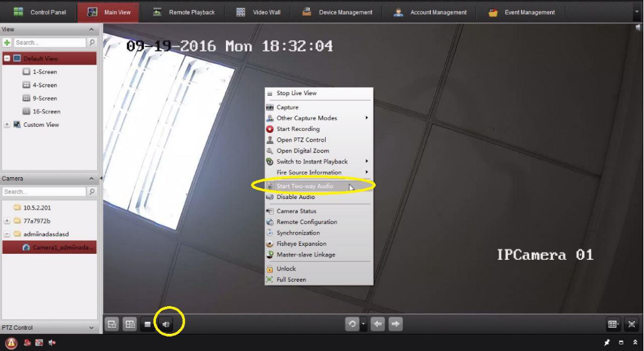Expand the Custom View tree node
This screenshot has height=351, width=644.
pyautogui.click(x=7, y=125)
